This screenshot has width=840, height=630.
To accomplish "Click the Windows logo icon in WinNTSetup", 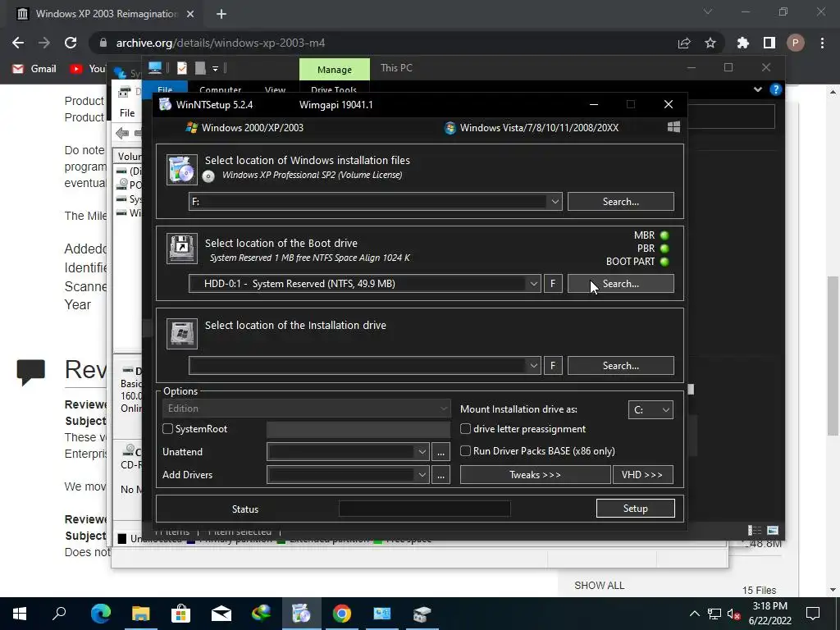I will (674, 127).
